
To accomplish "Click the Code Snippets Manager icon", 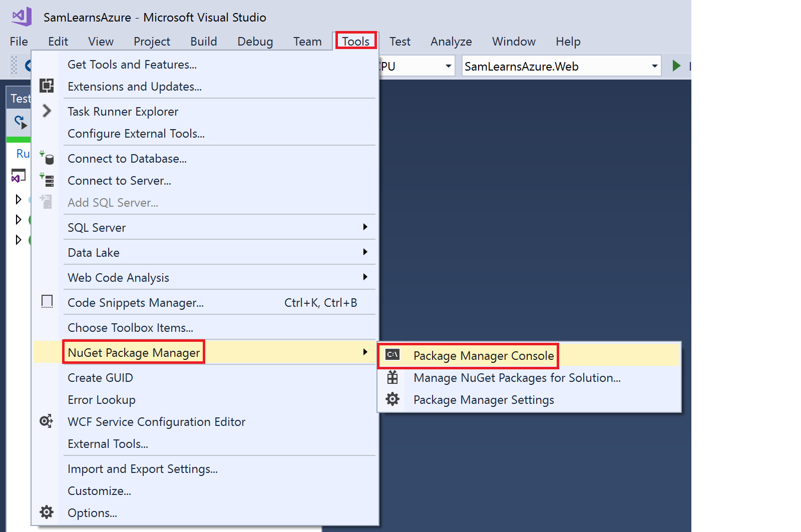I will [x=47, y=302].
